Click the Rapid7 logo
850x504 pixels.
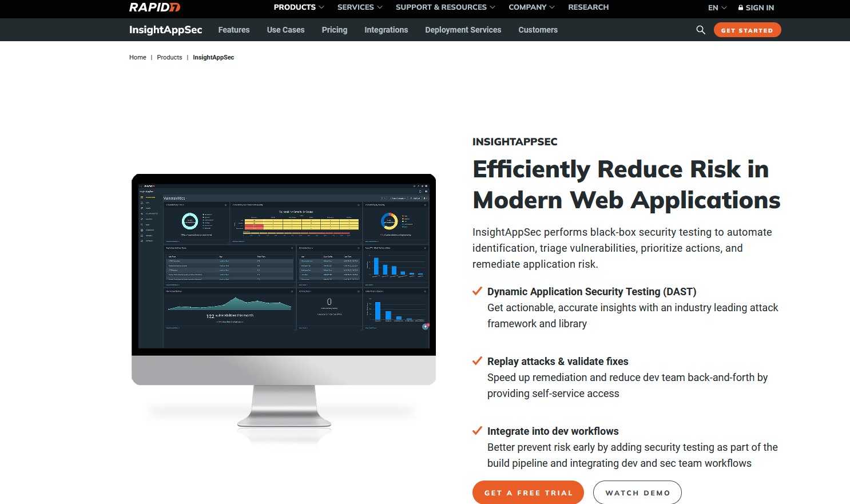point(154,7)
